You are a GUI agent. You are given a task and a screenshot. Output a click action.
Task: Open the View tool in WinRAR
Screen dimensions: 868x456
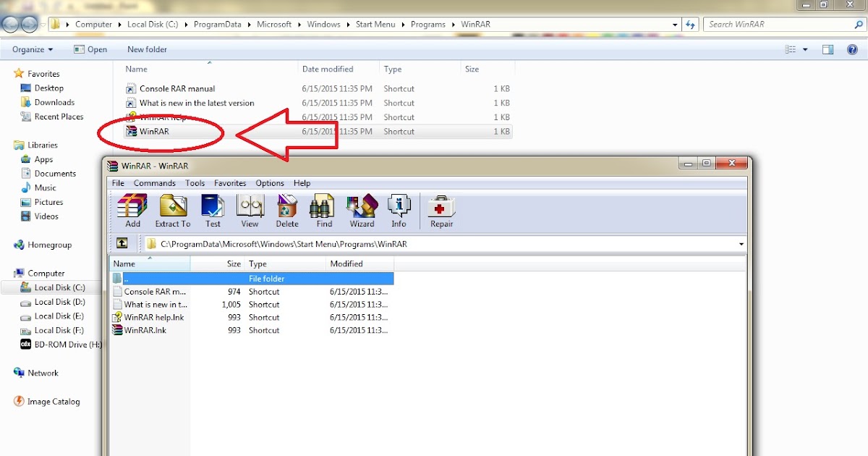(x=250, y=211)
